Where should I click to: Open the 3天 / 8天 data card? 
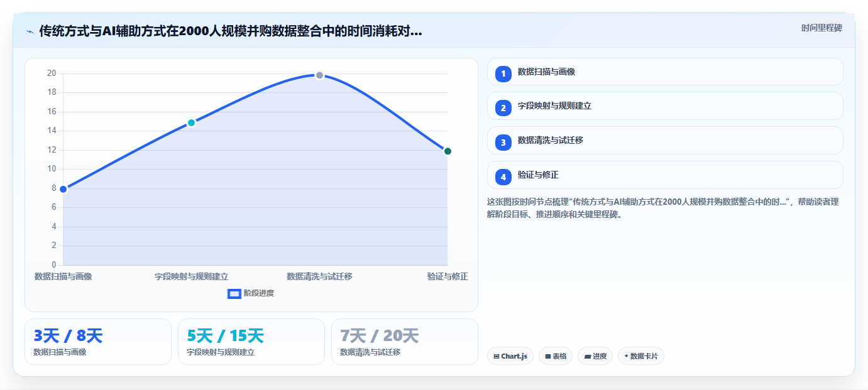(98, 342)
